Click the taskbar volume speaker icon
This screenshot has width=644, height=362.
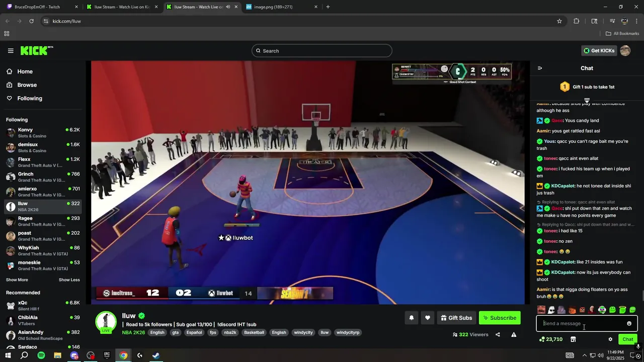601,355
